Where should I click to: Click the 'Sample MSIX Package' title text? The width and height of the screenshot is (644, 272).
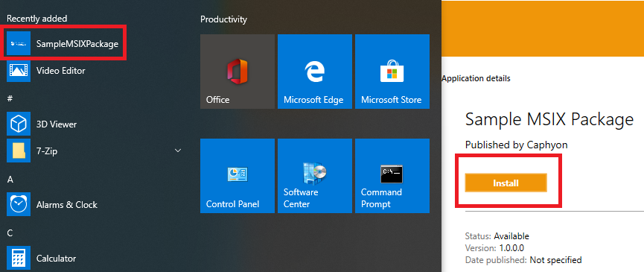tap(549, 119)
